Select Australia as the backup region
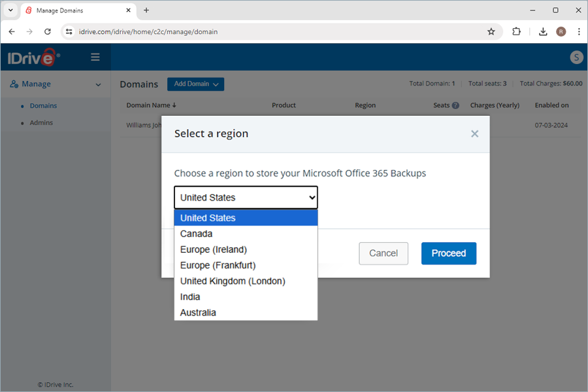 click(x=198, y=312)
